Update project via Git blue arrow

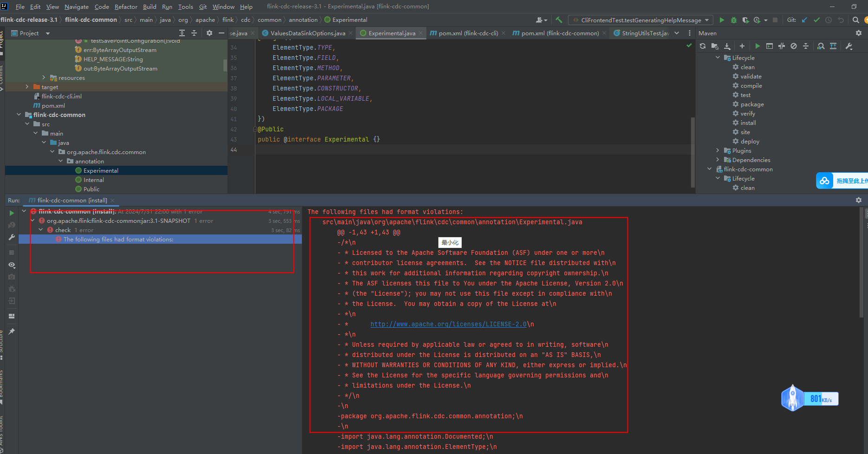[804, 20]
